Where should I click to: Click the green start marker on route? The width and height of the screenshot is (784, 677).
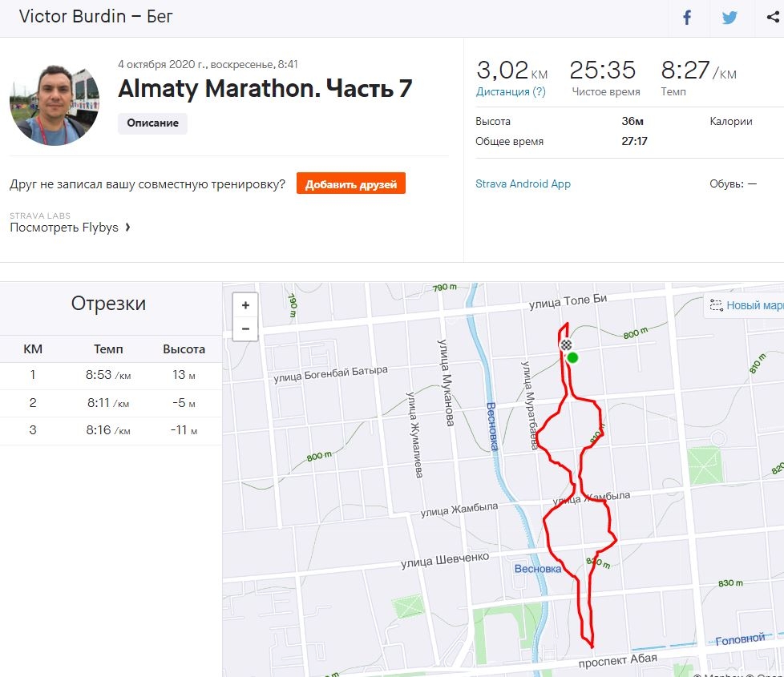(x=572, y=357)
